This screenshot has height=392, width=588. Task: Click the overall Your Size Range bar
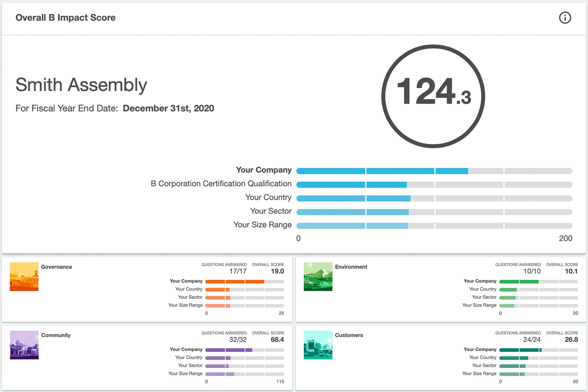pyautogui.click(x=434, y=226)
